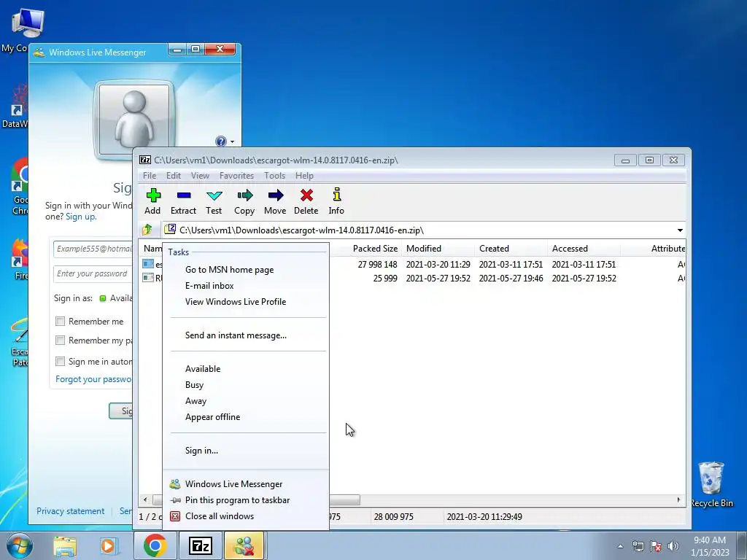This screenshot has height=560, width=747.
Task: Click the email address input field
Action: coord(93,249)
